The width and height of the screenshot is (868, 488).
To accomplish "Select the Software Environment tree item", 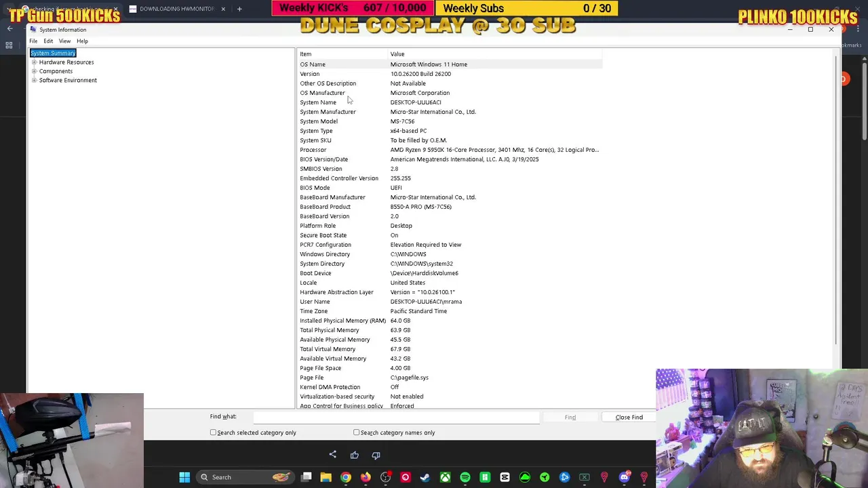I will tap(68, 80).
